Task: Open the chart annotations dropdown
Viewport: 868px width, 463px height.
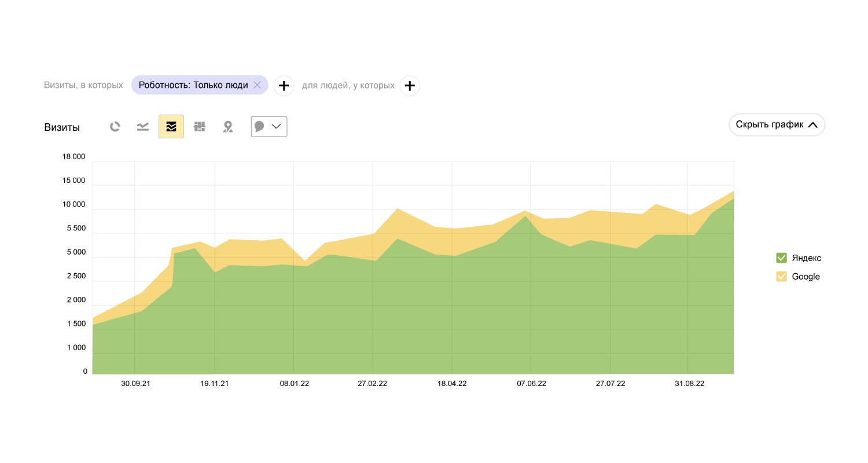Action: pyautogui.click(x=269, y=127)
